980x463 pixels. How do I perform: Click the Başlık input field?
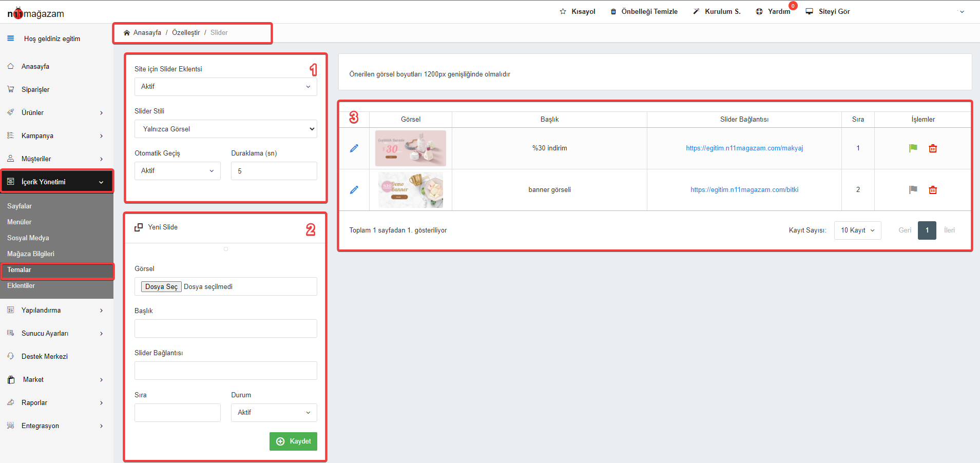pyautogui.click(x=226, y=329)
